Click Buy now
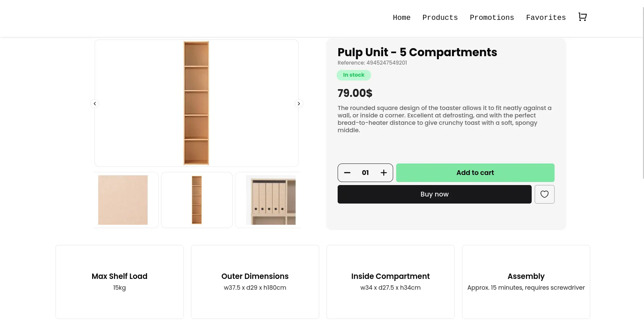This screenshot has height=325, width=644. (434, 194)
